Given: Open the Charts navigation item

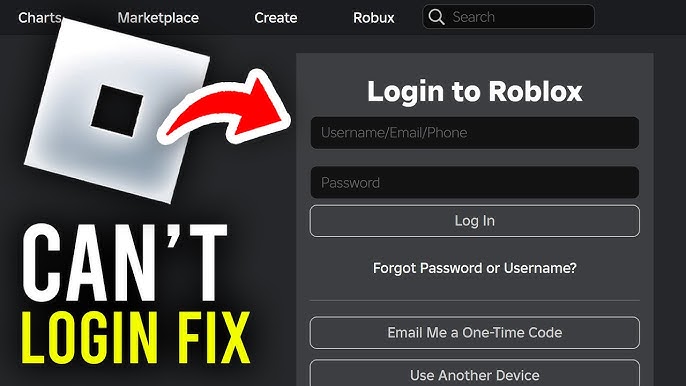Looking at the screenshot, I should (x=40, y=18).
